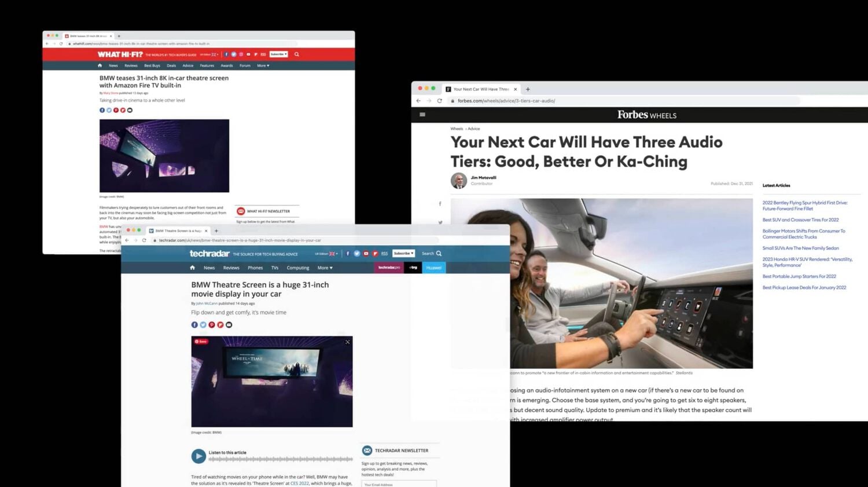868x487 pixels.
Task: Open TechRadar Twitter icon in header
Action: (x=356, y=254)
